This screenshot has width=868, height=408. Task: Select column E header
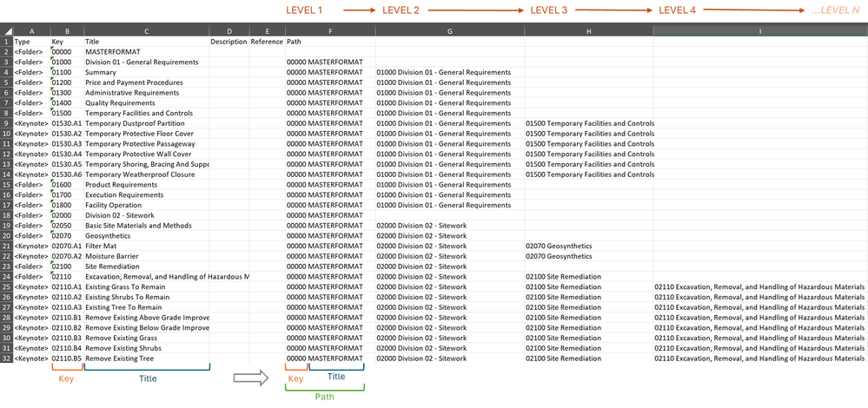268,31
